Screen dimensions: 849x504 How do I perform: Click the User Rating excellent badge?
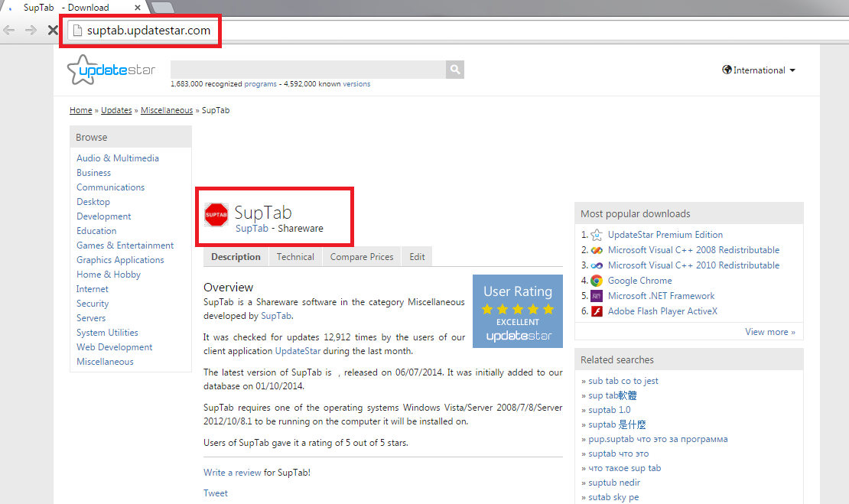point(517,311)
